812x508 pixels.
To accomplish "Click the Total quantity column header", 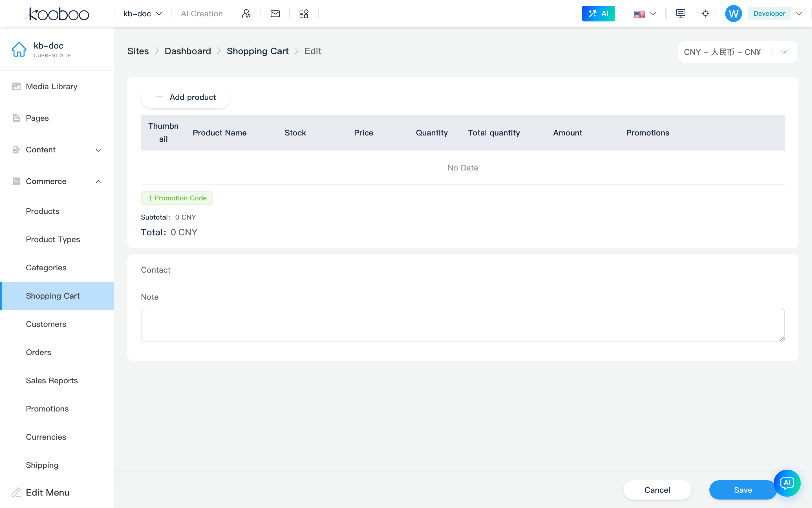I will click(x=494, y=133).
